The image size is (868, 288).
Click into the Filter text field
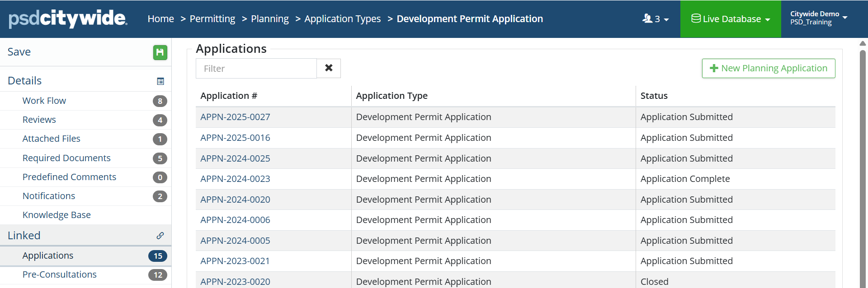tap(256, 69)
